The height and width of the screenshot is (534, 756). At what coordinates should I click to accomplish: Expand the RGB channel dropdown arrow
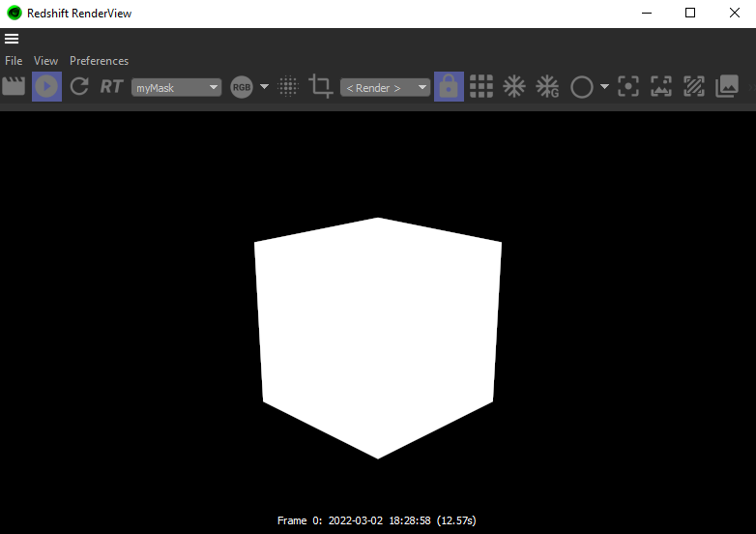(264, 88)
